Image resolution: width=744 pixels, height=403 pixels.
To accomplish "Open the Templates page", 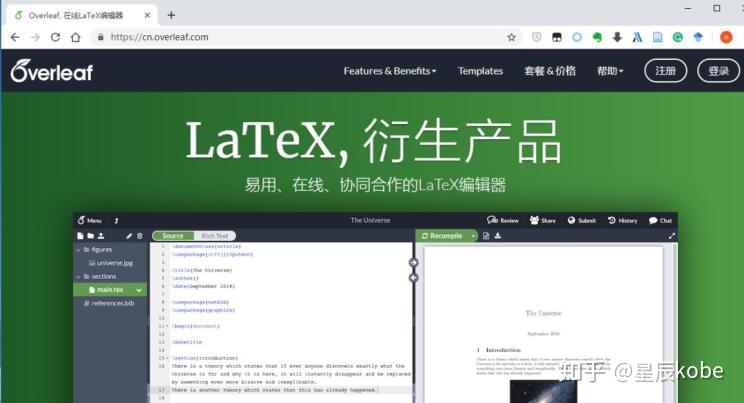I will click(x=480, y=71).
